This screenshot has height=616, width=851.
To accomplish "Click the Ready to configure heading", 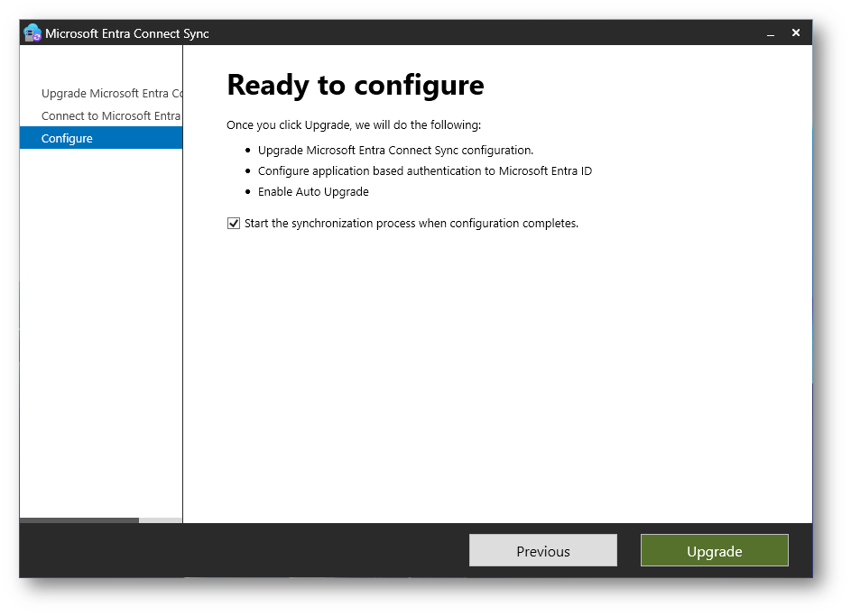I will (356, 85).
